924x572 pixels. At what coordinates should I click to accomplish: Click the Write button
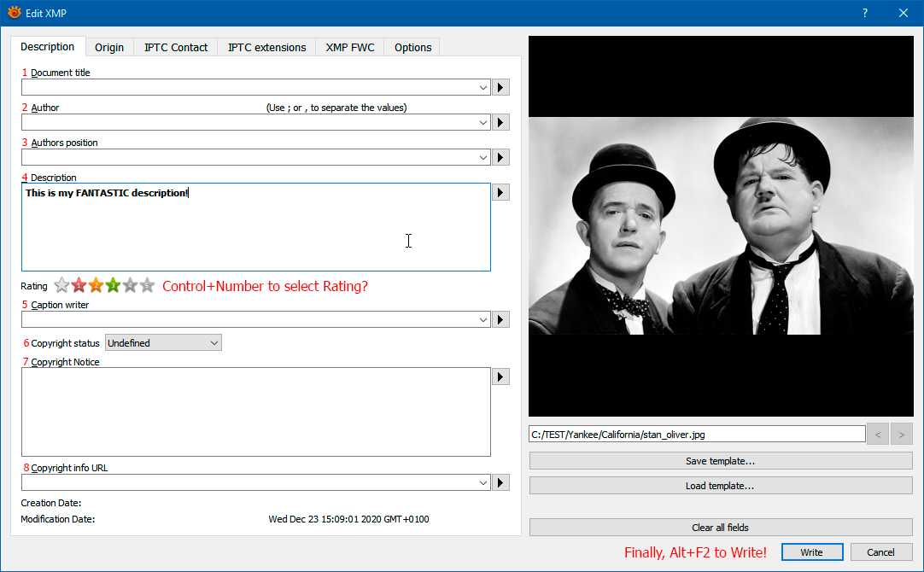(811, 552)
